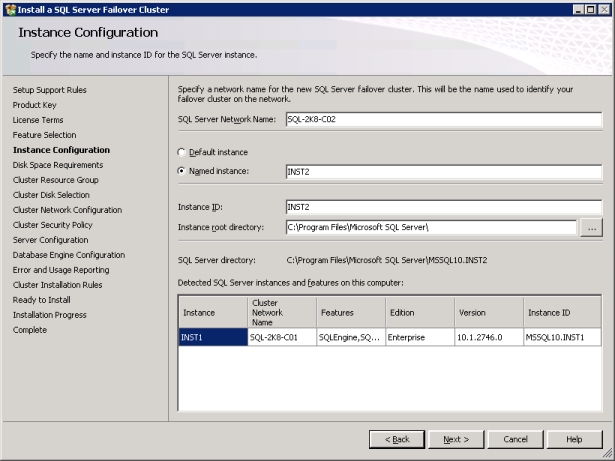615x461 pixels.
Task: Select the Database Engine Configuration step
Action: [x=69, y=255]
